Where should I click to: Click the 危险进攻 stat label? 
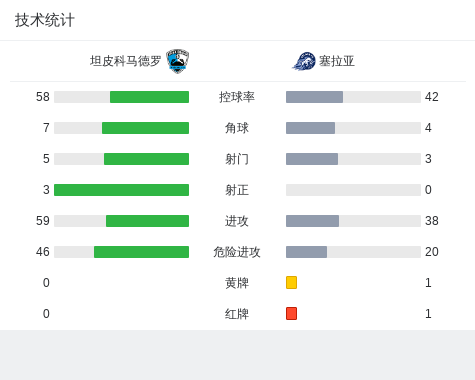pos(237,252)
